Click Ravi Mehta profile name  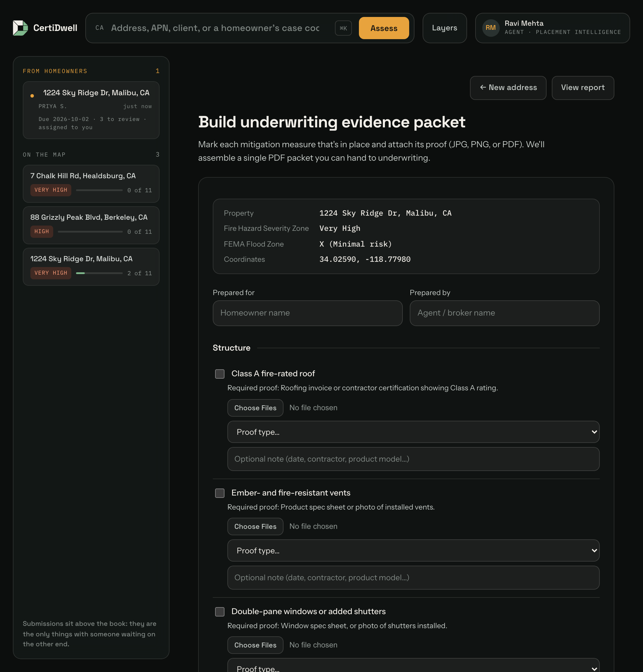[x=524, y=23]
